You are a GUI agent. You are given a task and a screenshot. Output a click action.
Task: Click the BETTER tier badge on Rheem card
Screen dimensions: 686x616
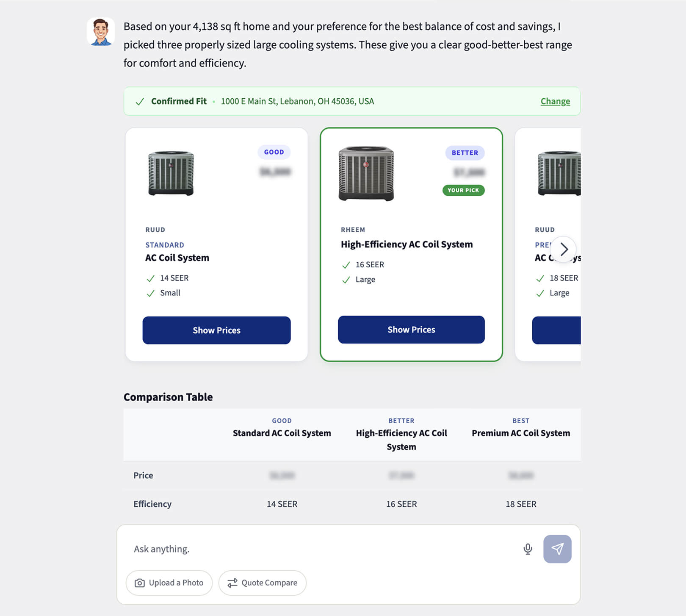(x=465, y=153)
